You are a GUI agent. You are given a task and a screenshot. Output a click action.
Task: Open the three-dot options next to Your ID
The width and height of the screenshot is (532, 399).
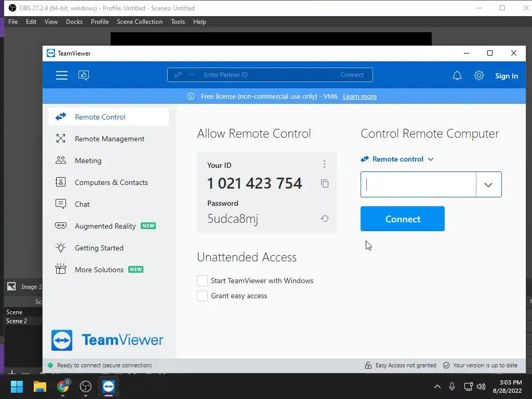click(x=324, y=164)
